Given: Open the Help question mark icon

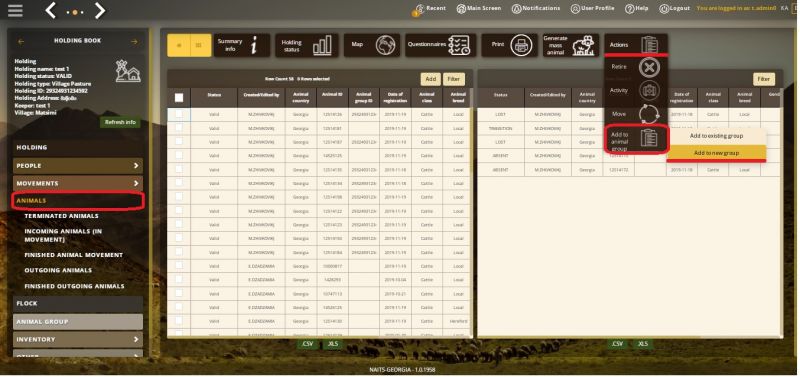Looking at the screenshot, I should tap(630, 9).
